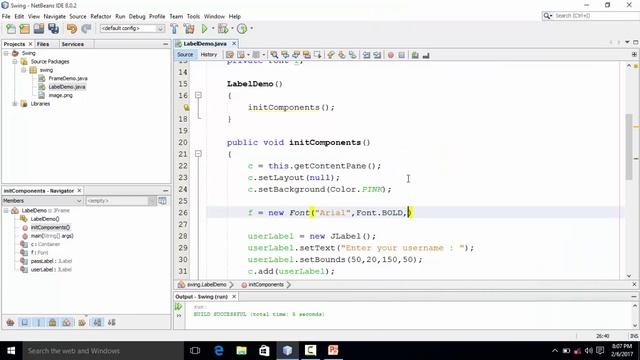Click the Build Project hammer icon

coord(174,29)
